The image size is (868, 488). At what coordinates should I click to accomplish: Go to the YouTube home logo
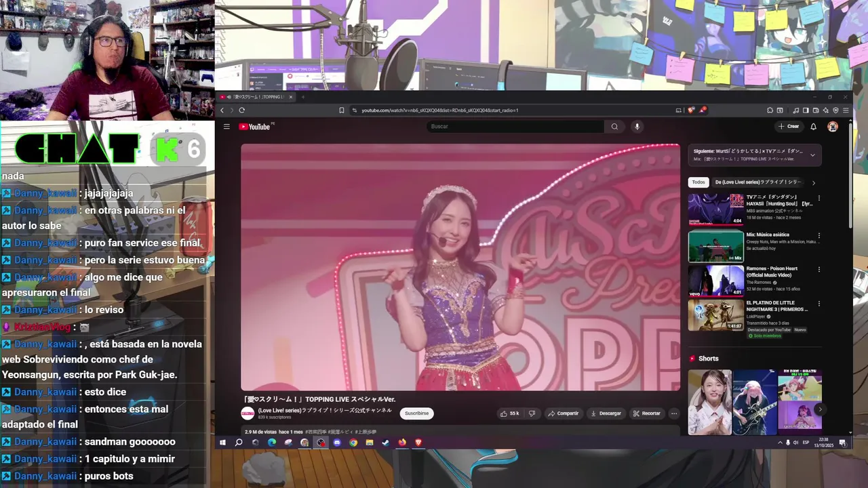point(255,127)
